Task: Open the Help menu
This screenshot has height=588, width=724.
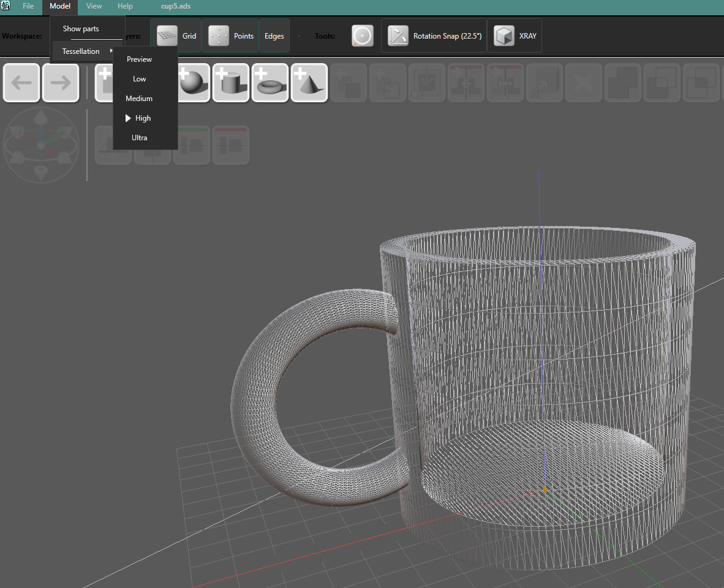Action: [x=125, y=6]
